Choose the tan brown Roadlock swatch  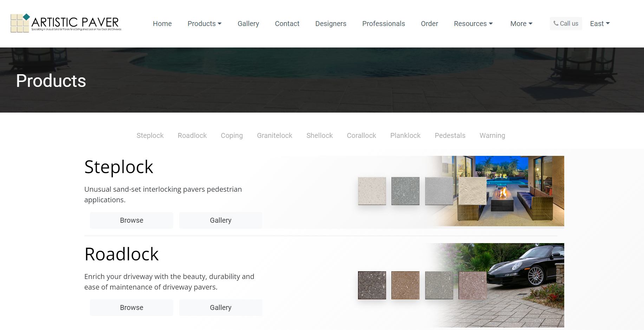point(405,285)
